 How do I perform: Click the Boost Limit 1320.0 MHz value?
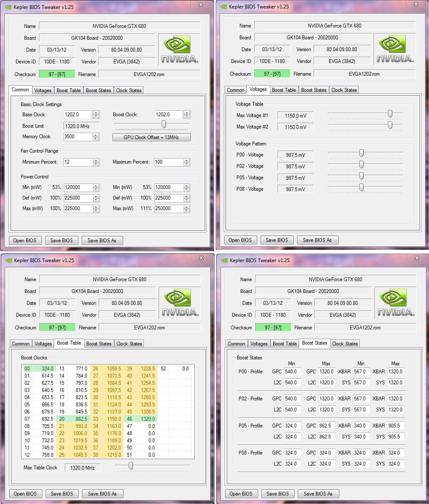tap(82, 126)
